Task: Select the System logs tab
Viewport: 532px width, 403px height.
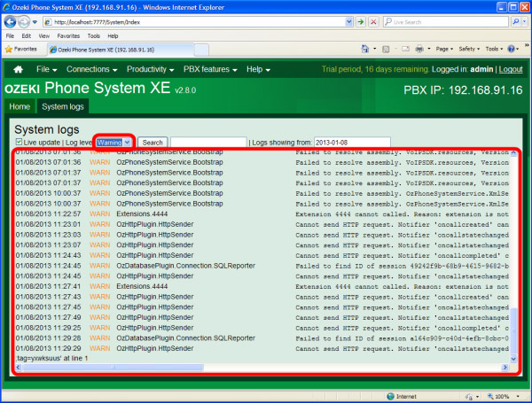Action: click(63, 107)
